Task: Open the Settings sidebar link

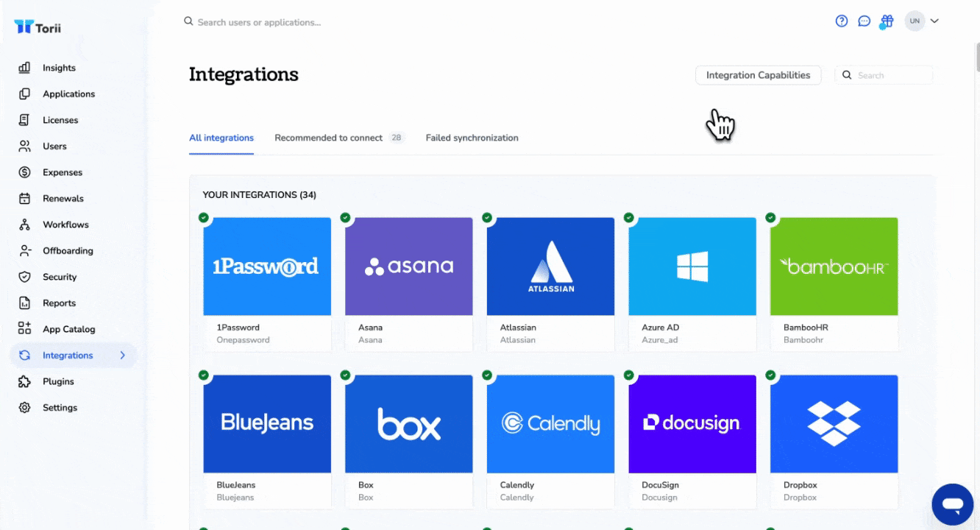Action: 60,407
